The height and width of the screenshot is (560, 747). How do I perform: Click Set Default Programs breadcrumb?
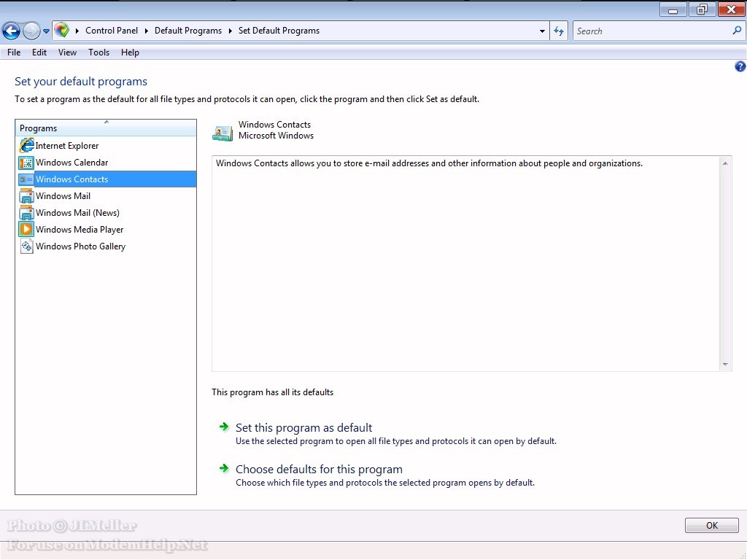point(279,31)
